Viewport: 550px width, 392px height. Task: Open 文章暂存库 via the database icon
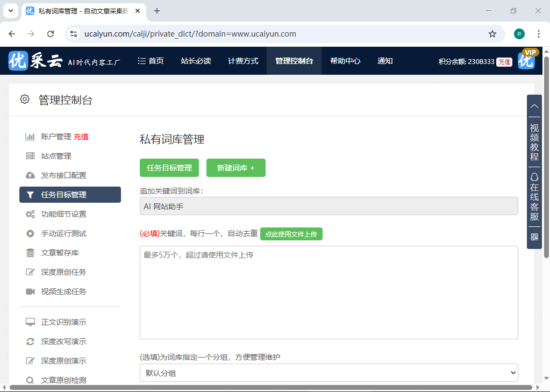(31, 252)
